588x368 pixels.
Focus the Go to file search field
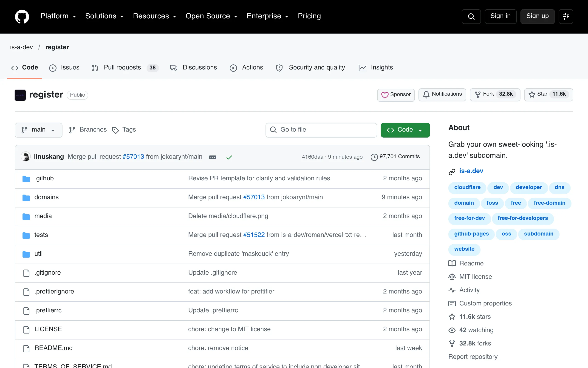(321, 130)
